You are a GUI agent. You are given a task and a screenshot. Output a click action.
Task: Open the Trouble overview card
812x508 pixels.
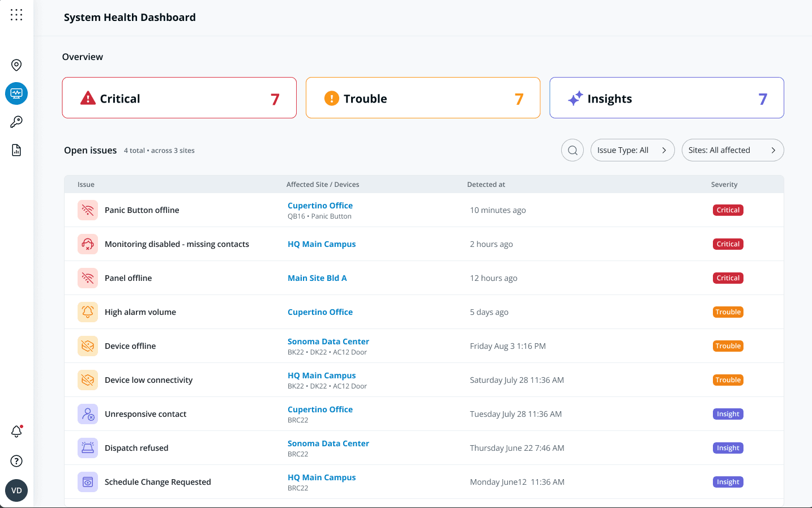pyautogui.click(x=423, y=98)
